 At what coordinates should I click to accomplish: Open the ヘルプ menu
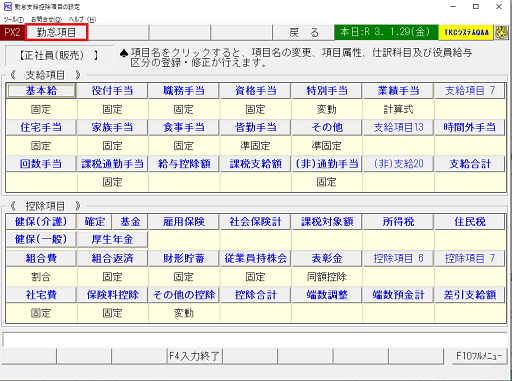82,19
